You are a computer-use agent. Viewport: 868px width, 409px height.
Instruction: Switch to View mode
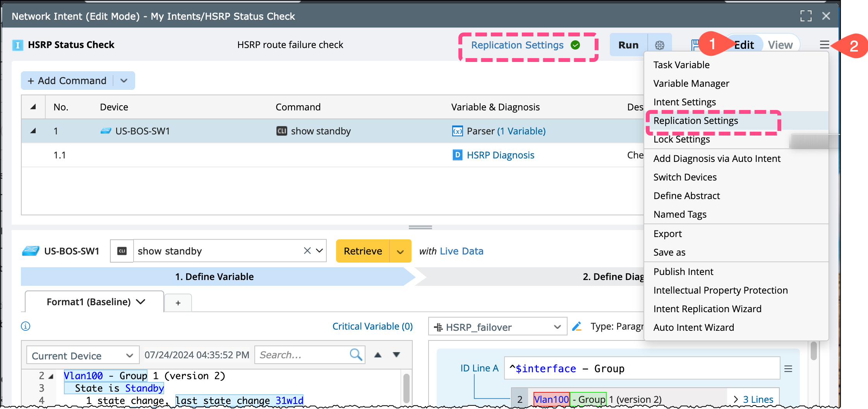coord(780,45)
